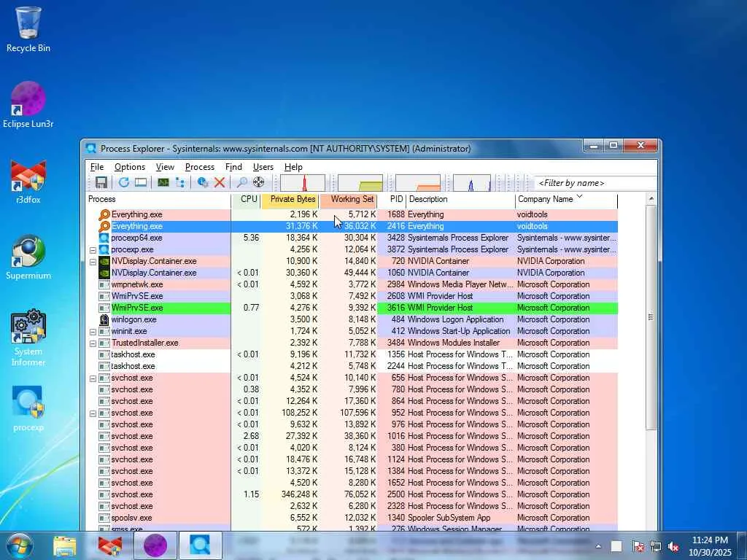
Task: Collapse the wininit.exe tree node
Action: pyautogui.click(x=93, y=332)
